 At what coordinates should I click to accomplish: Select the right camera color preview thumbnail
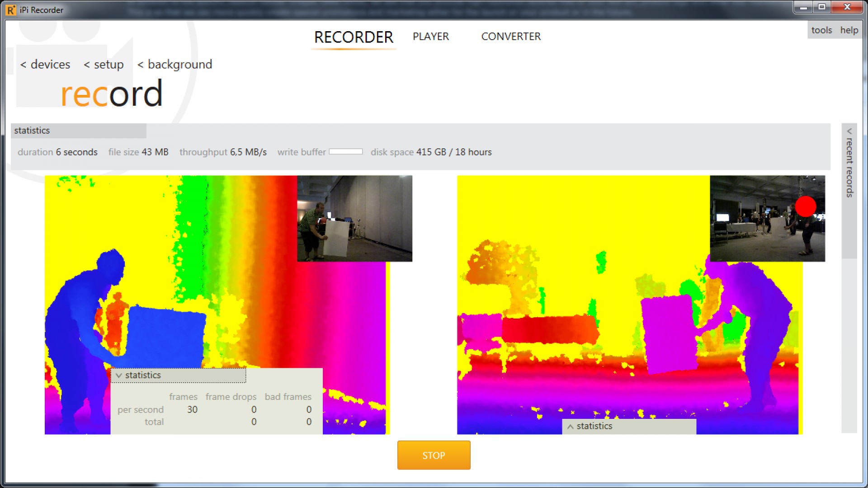click(x=768, y=218)
